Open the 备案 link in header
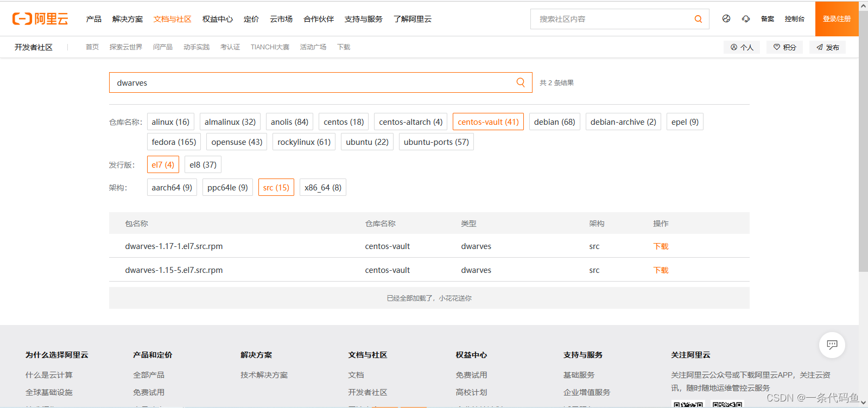Screen dimensions: 868x408 pos(768,19)
